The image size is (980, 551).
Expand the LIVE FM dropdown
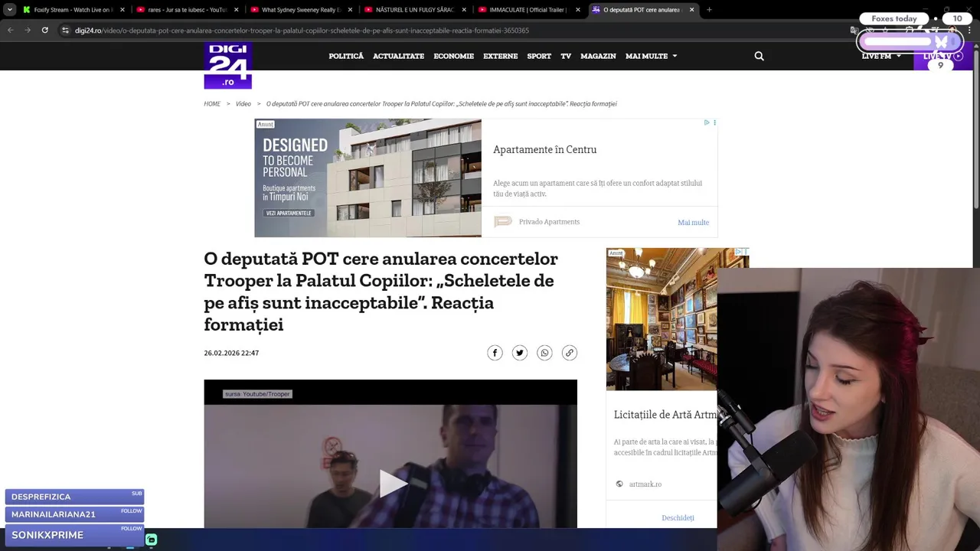[881, 56]
